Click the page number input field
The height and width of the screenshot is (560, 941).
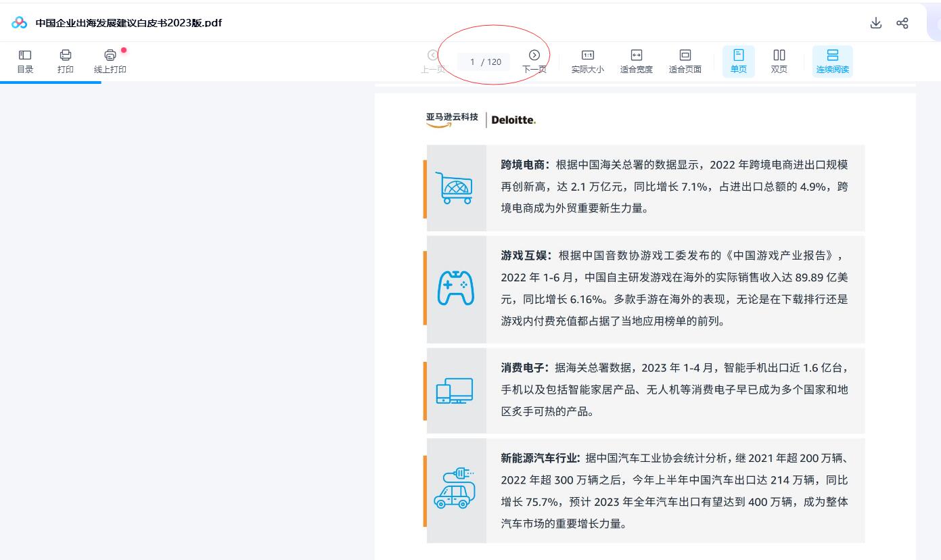point(483,62)
